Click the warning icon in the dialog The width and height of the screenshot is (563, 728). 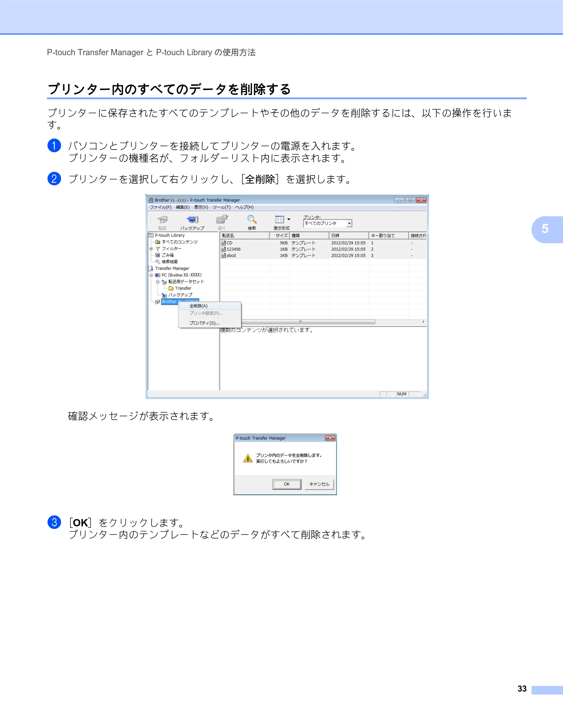pos(248,458)
